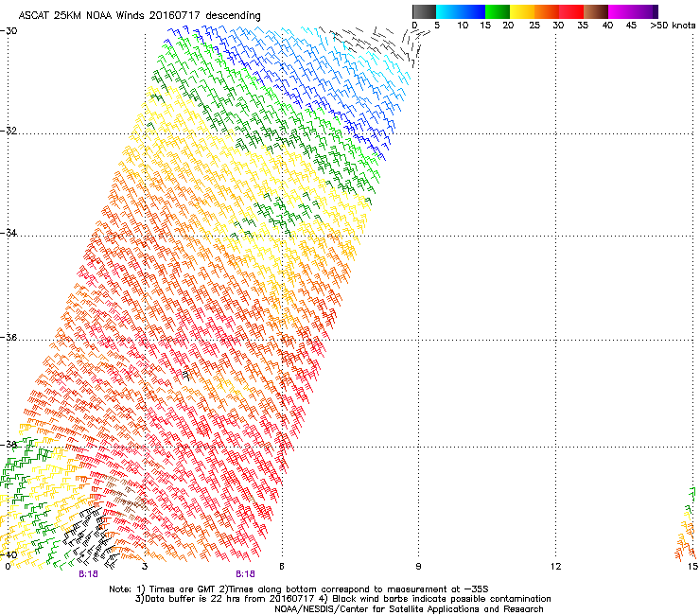This screenshot has width=700, height=615.
Task: Click the '8:18' time label between longitudes 0 and 3
Action: coord(88,574)
